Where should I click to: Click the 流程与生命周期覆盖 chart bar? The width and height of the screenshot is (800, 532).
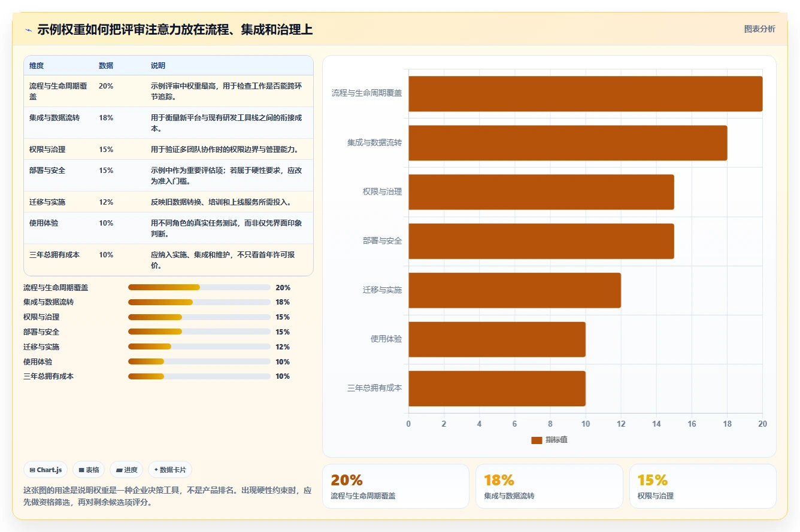pos(586,93)
